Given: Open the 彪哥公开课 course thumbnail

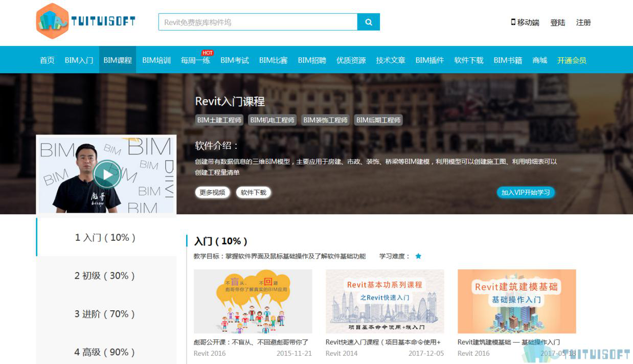Looking at the screenshot, I should point(253,302).
